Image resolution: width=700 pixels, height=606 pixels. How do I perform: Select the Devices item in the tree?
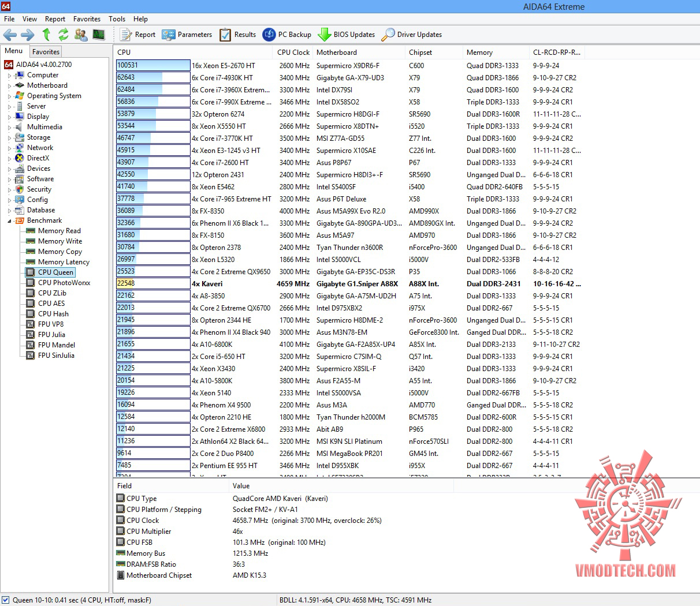pyautogui.click(x=39, y=169)
